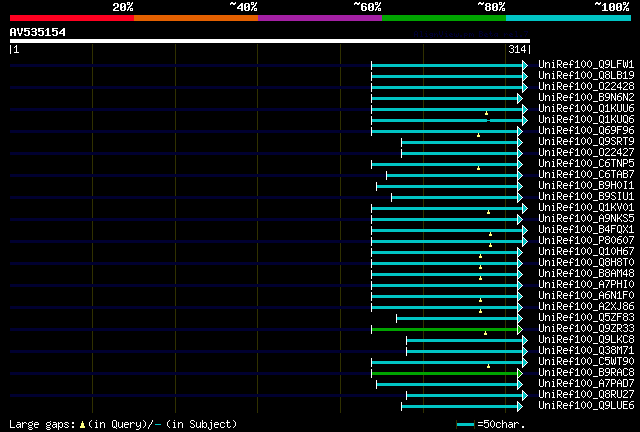Click the orange ~40% segment of the scale

196,18
